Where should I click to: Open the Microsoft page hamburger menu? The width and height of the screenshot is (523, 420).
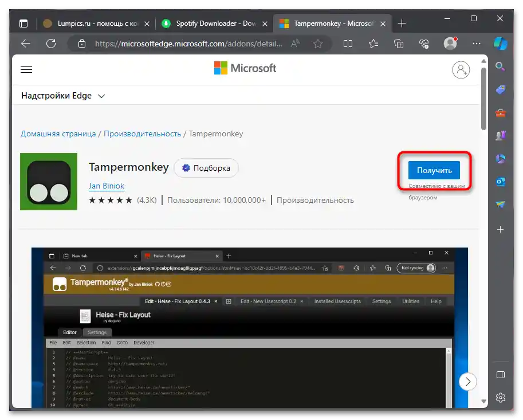tap(26, 70)
